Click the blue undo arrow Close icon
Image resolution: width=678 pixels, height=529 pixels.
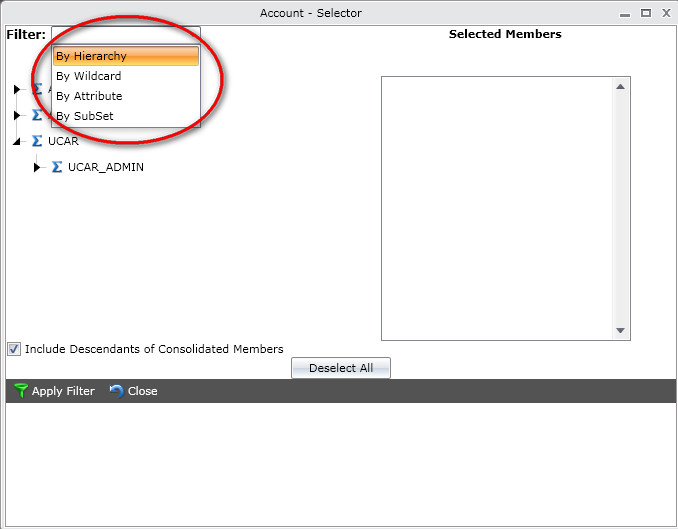(116, 391)
